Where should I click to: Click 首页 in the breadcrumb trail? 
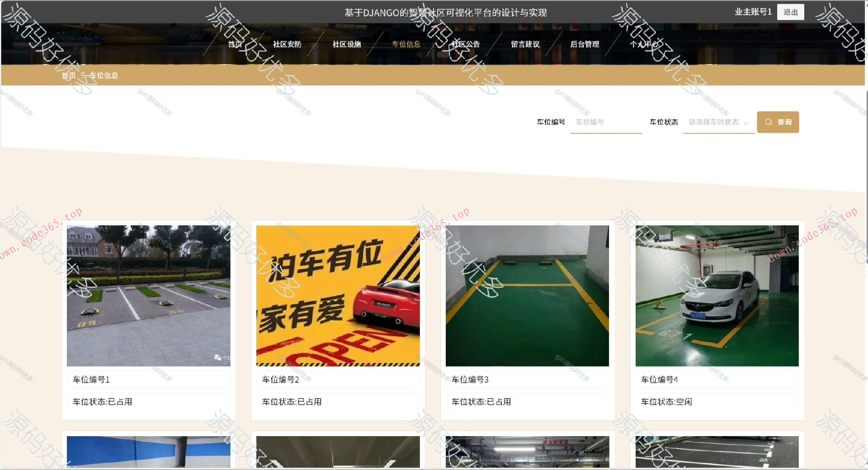(69, 75)
